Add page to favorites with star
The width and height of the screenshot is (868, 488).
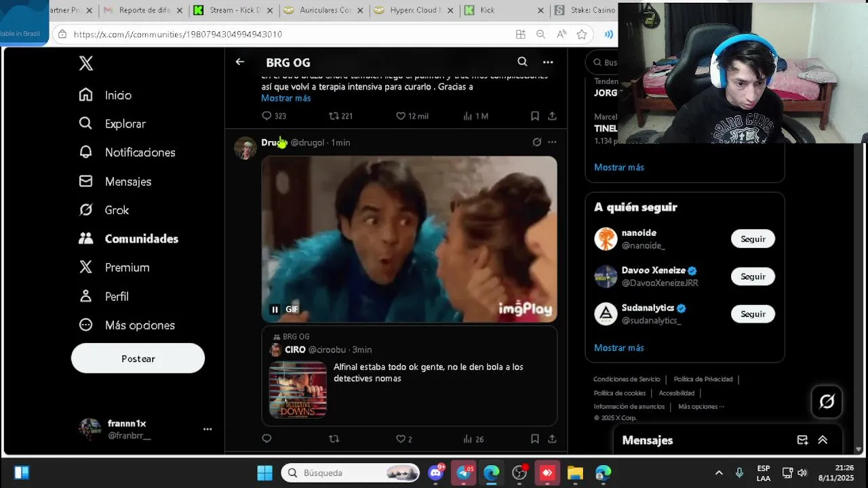582,34
